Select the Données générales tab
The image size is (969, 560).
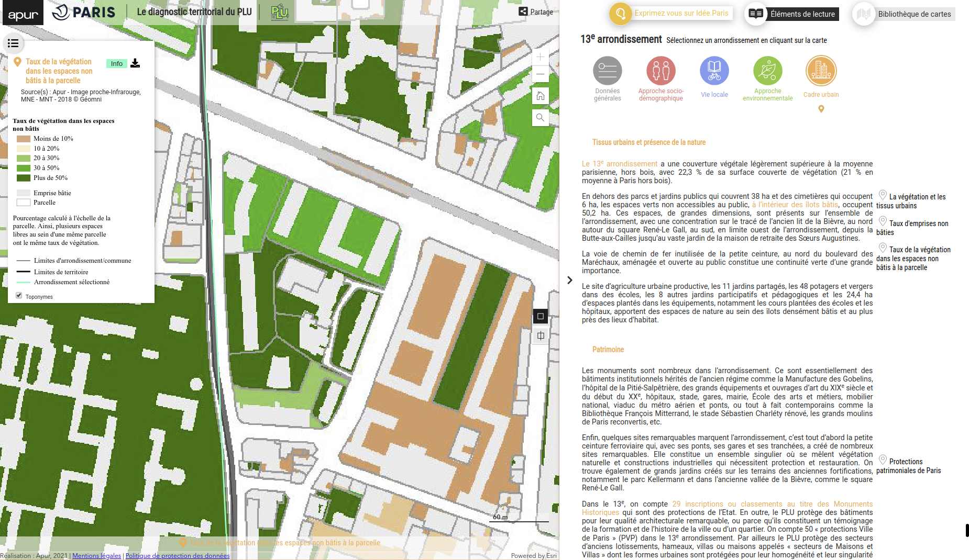coord(607,71)
